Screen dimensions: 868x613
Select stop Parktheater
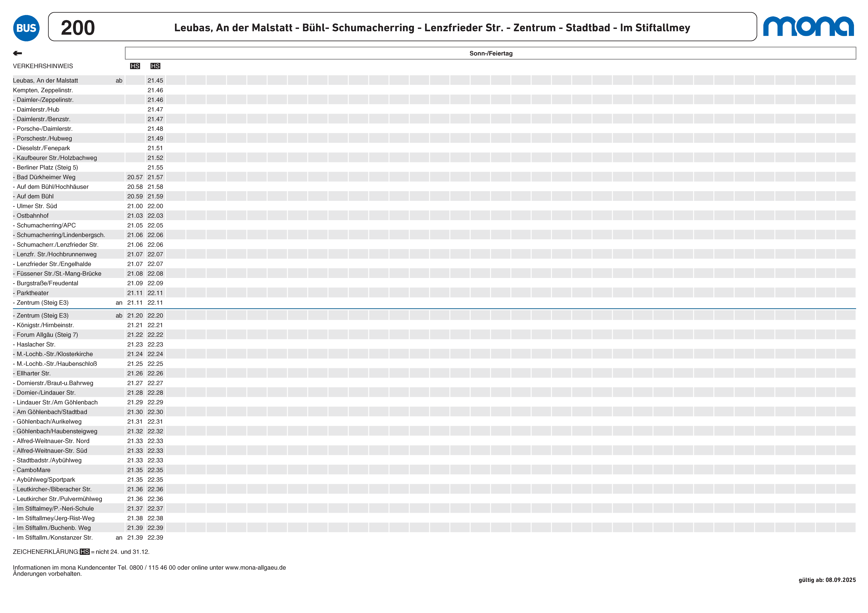click(x=31, y=293)
